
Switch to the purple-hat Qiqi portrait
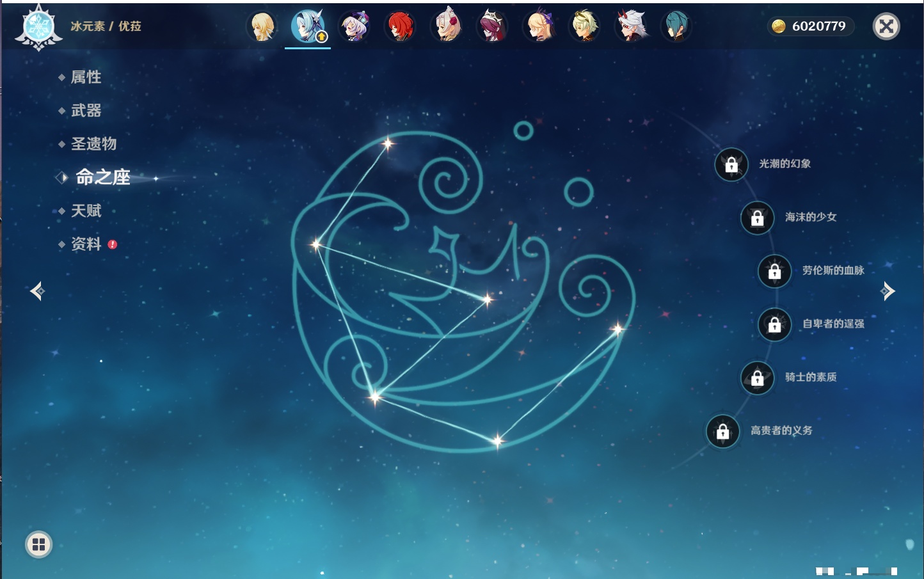pyautogui.click(x=354, y=27)
